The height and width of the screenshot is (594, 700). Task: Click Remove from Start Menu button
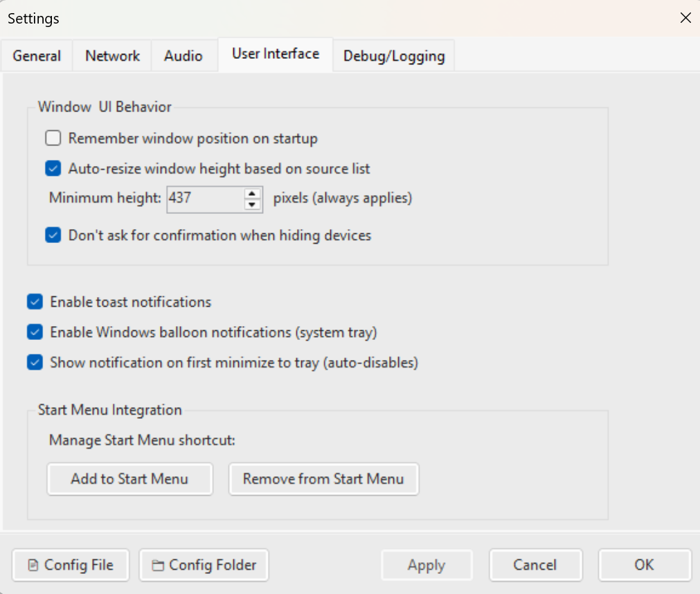[323, 479]
